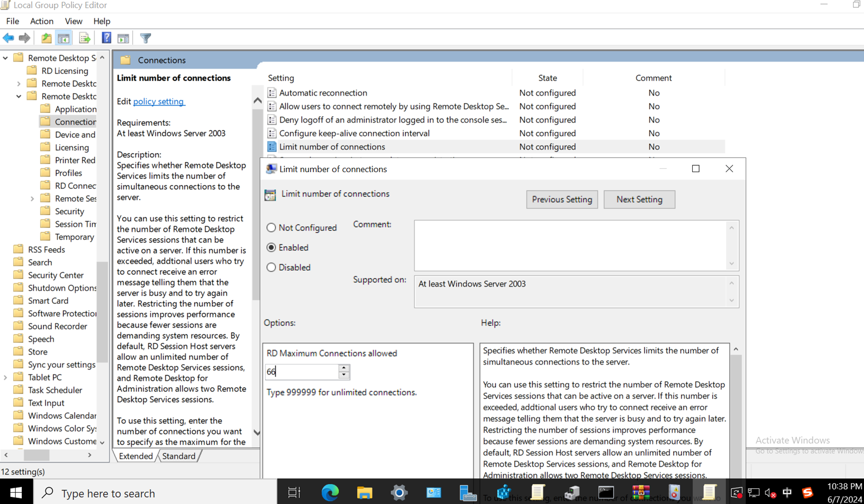The height and width of the screenshot is (504, 864).
Task: Click the RD Maximum Connections input field
Action: (302, 372)
